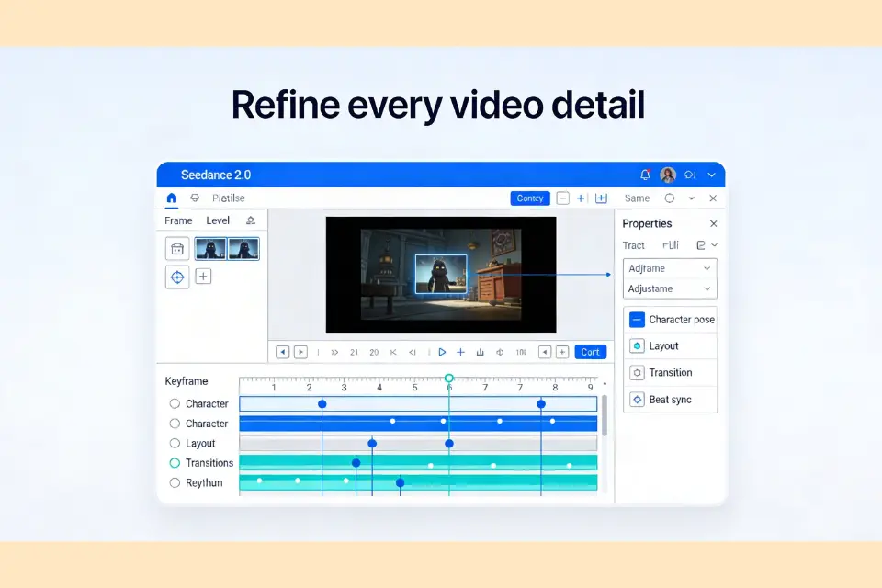Viewport: 882px width, 588px height.
Task: Click the Home icon in the toolbar
Action: [x=171, y=198]
